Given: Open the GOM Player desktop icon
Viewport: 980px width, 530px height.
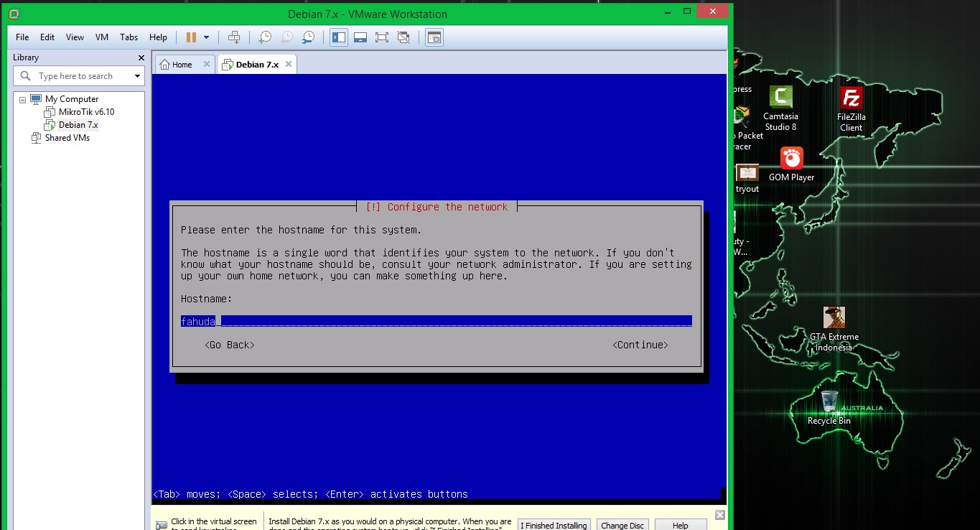Looking at the screenshot, I should pyautogui.click(x=791, y=164).
